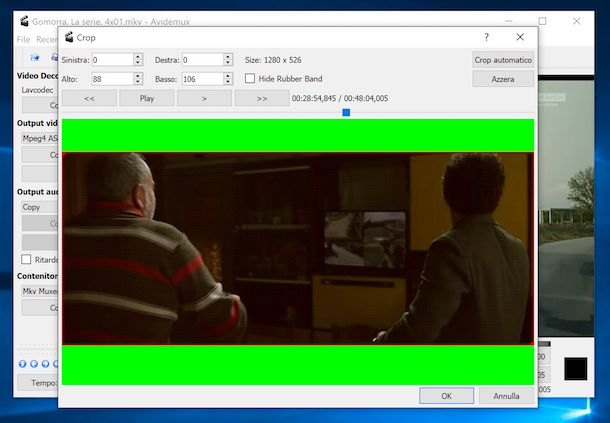Viewport: 610px width, 423px height.
Task: Click the Configure button below Lavcodec
Action: coord(40,105)
